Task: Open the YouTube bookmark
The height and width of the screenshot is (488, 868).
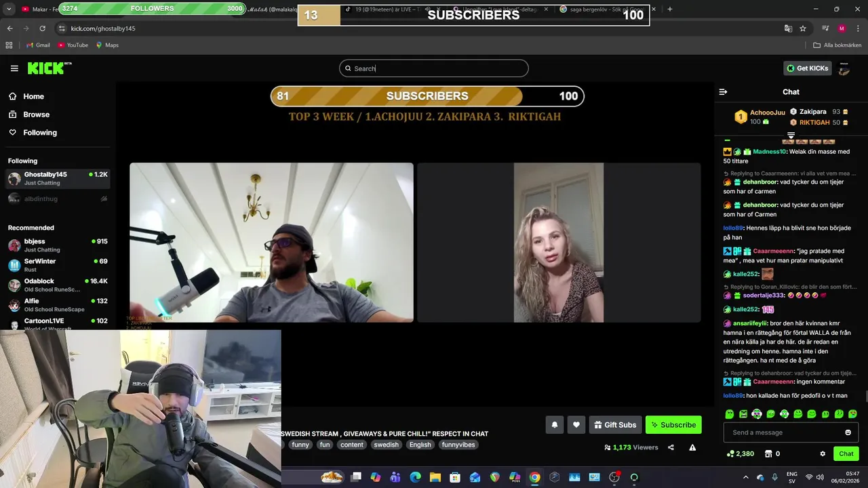Action: tap(73, 45)
